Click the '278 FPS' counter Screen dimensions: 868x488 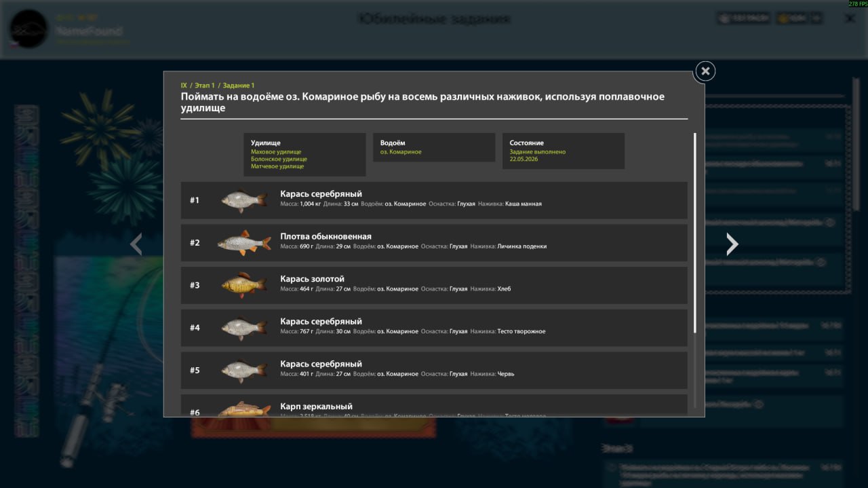(857, 4)
